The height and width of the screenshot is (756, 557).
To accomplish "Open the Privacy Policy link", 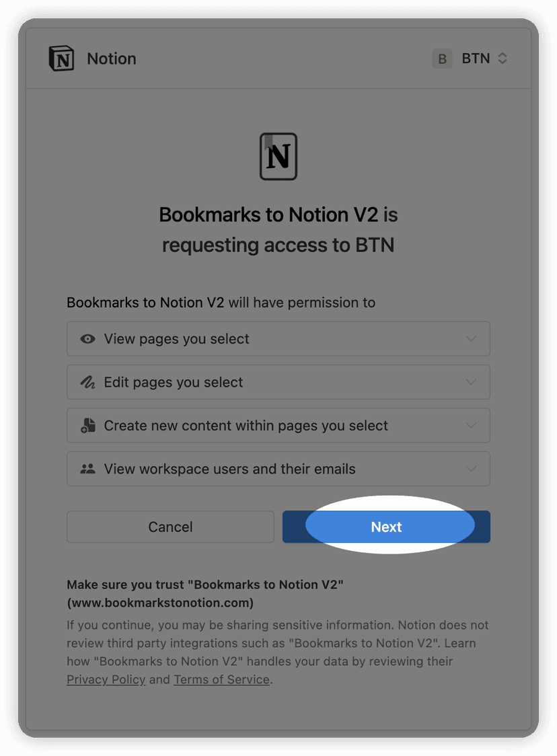I will pyautogui.click(x=106, y=679).
